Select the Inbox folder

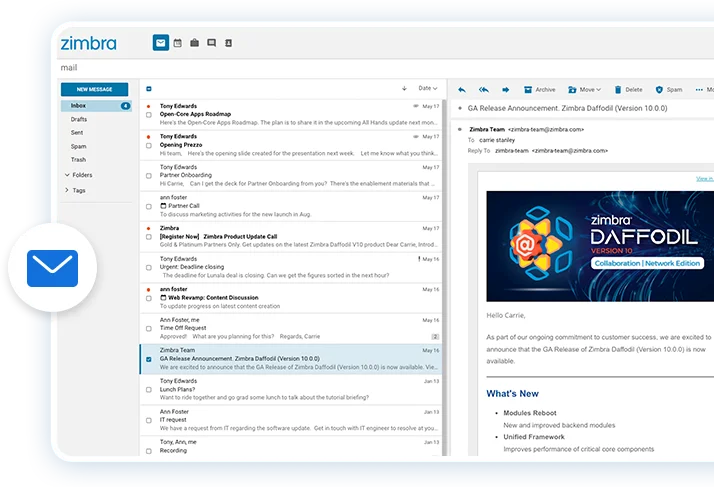(97, 106)
